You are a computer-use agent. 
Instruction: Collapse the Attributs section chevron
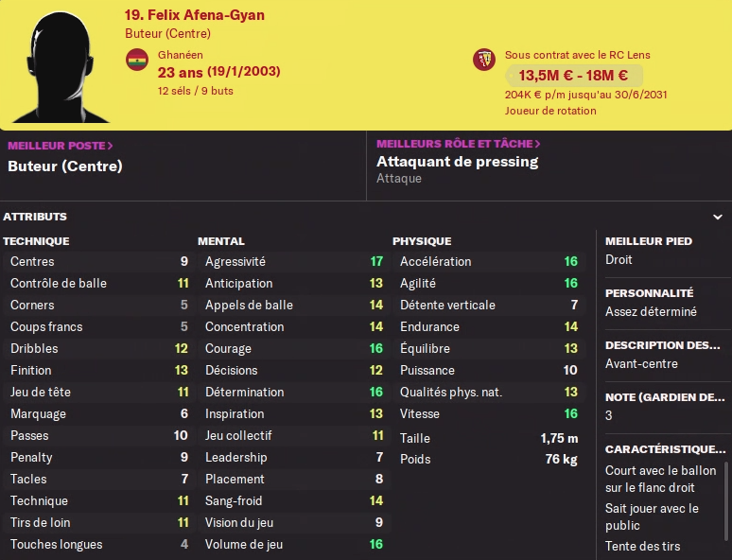click(x=718, y=217)
